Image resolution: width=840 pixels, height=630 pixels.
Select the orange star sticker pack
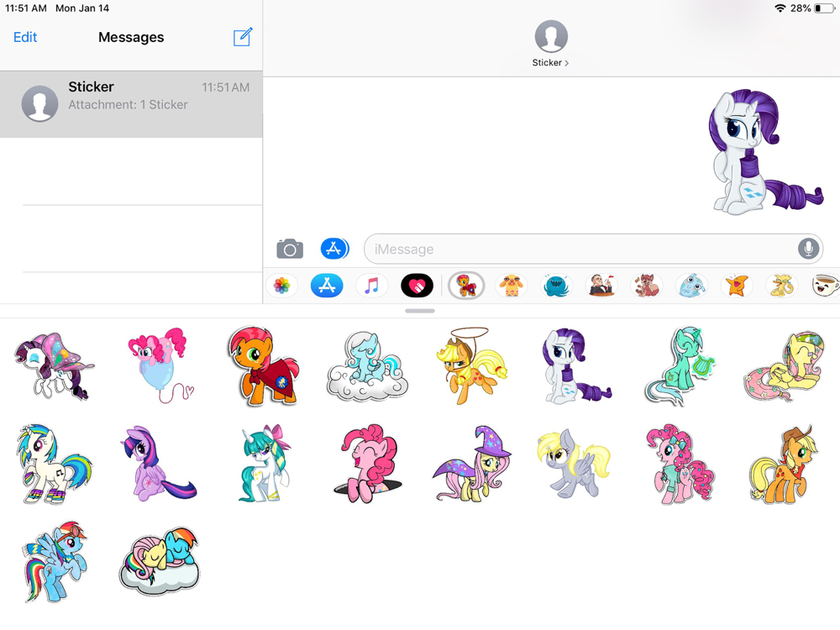[737, 286]
